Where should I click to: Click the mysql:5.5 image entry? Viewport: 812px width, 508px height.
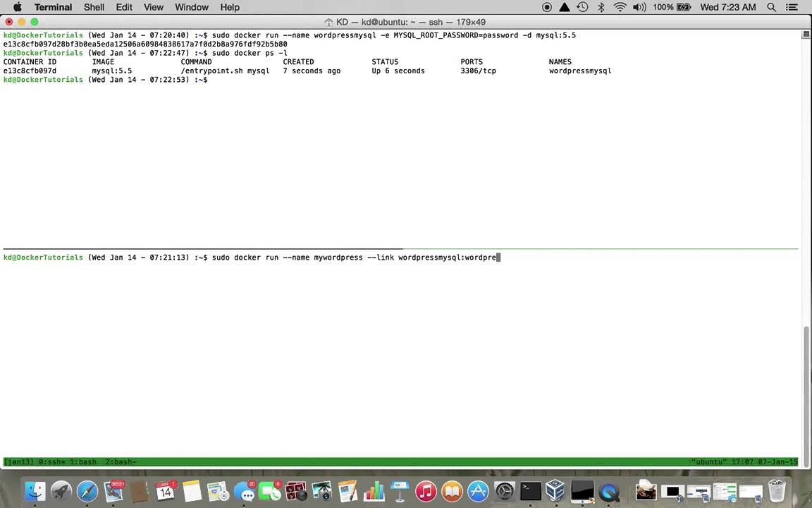tap(112, 71)
